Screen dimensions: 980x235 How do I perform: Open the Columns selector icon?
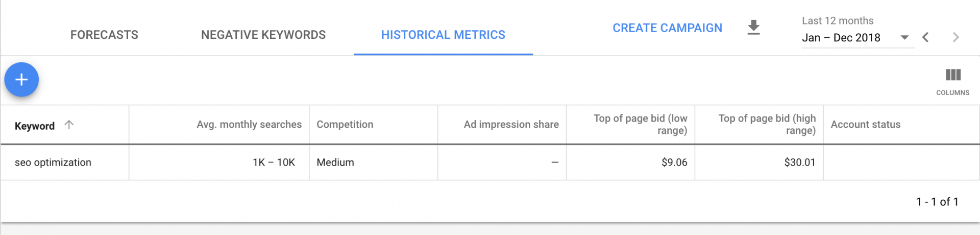pyautogui.click(x=952, y=82)
